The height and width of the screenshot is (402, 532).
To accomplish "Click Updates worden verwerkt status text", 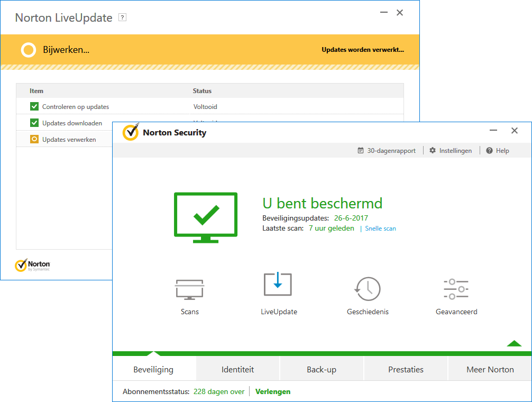I will coord(363,50).
